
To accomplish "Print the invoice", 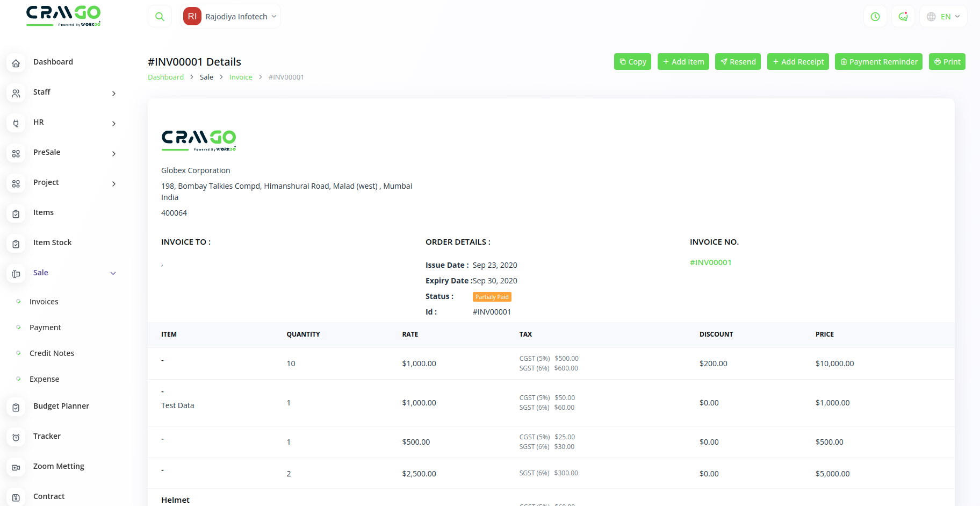I will [947, 62].
